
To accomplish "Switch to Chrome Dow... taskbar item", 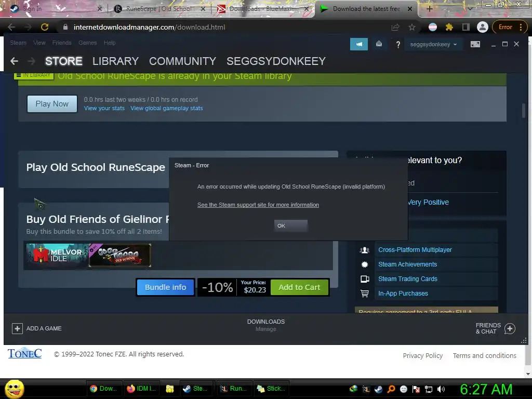I will [103, 389].
